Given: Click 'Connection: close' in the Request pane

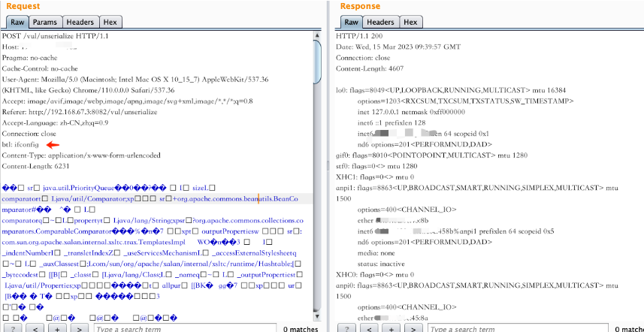Looking at the screenshot, I should point(28,134).
